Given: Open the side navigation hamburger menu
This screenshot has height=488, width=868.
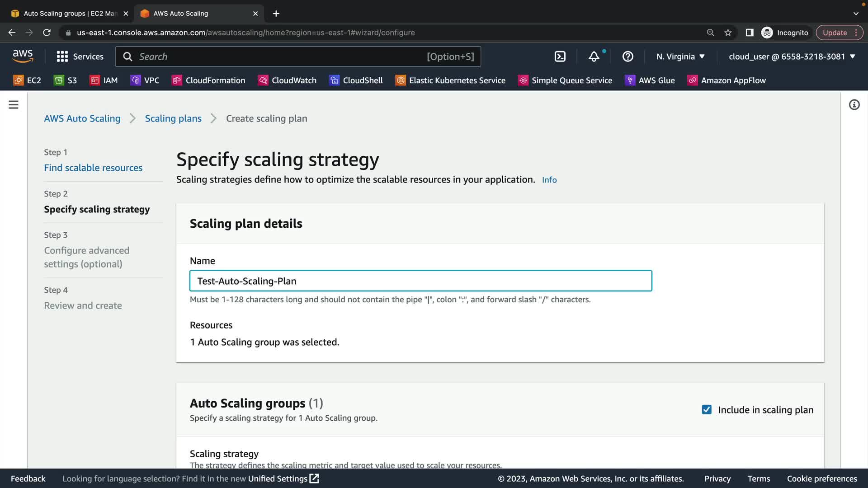Looking at the screenshot, I should click(14, 105).
